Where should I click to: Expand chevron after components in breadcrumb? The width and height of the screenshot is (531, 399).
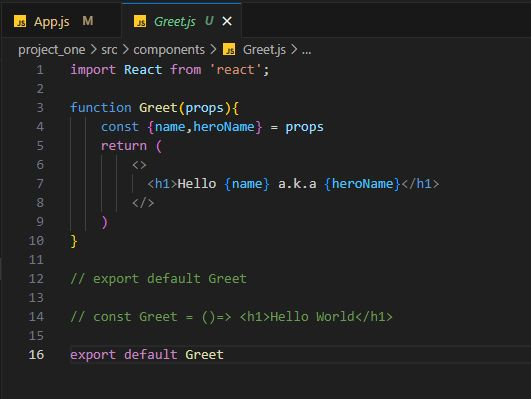(x=213, y=50)
